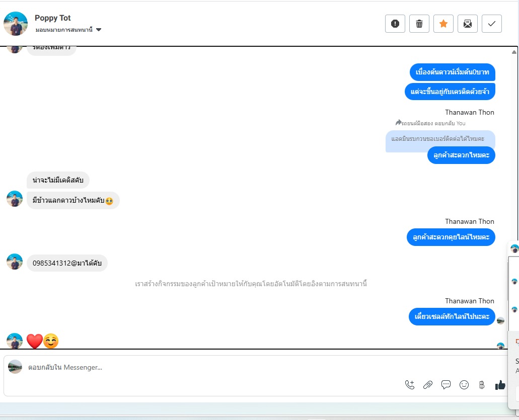Viewport: 519px width, 420px height.
Task: Click the spam report exclamation icon
Action: point(395,24)
